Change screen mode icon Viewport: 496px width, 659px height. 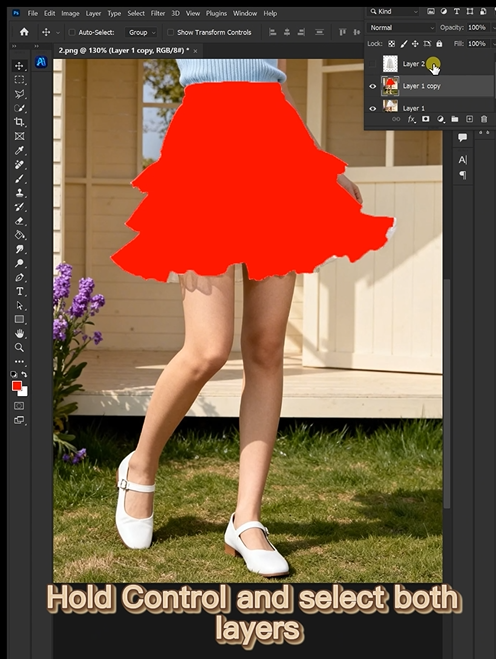tap(19, 420)
